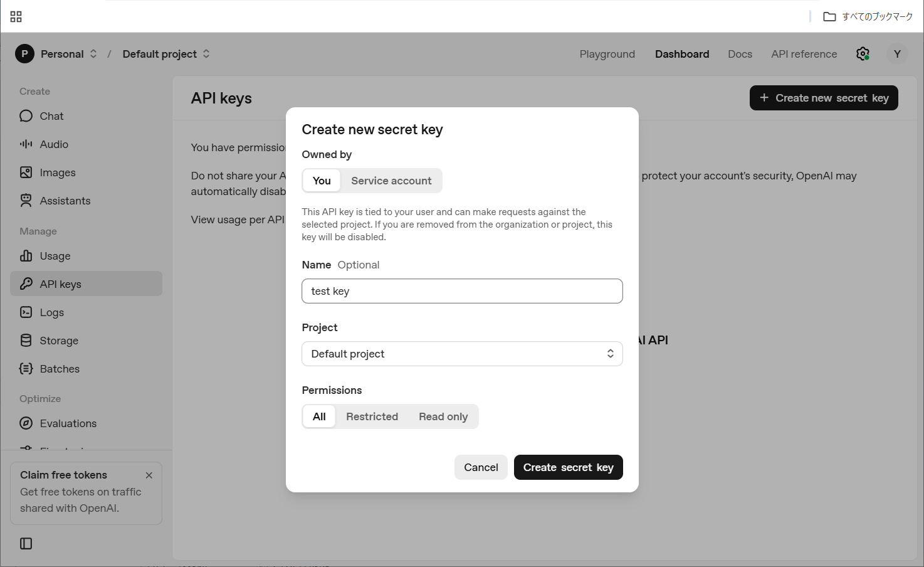Click the Usage bar chart icon
The image size is (924, 567).
(x=26, y=256)
